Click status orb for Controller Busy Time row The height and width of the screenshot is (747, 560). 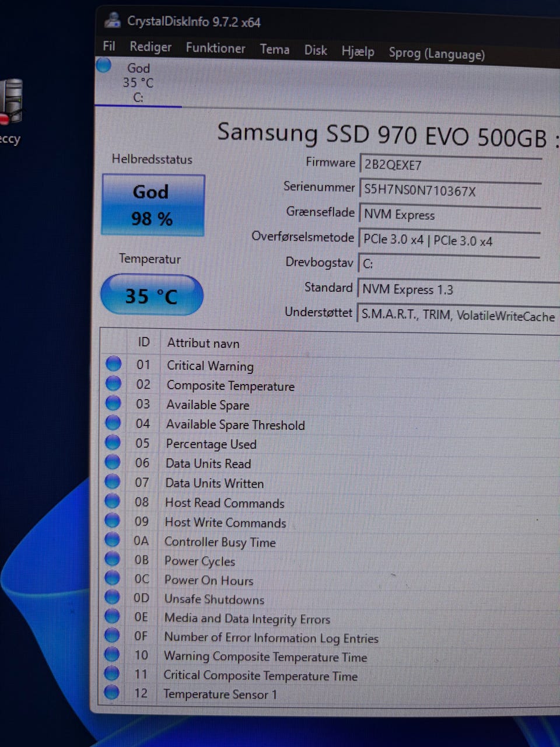(x=112, y=540)
